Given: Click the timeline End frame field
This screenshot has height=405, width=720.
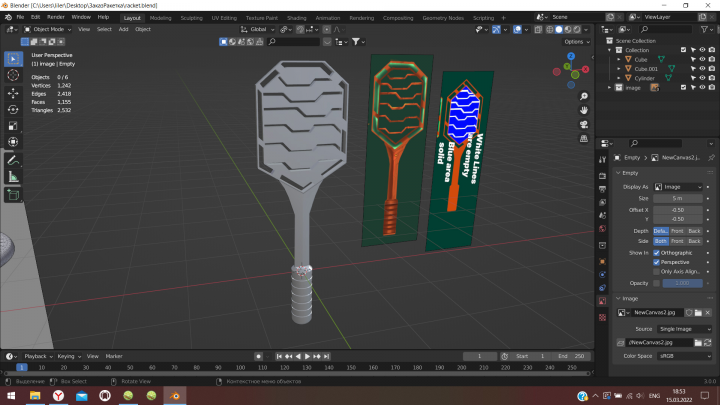Looking at the screenshot, I should pos(571,356).
